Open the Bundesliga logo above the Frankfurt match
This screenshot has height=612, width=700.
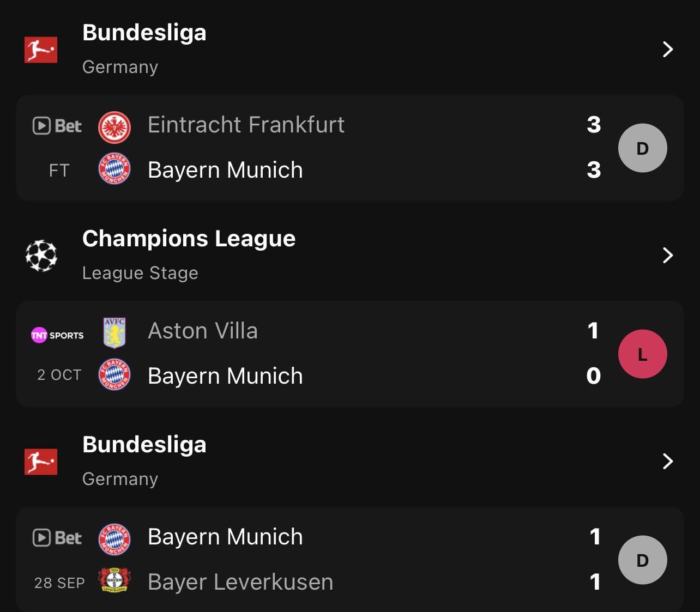pyautogui.click(x=41, y=50)
